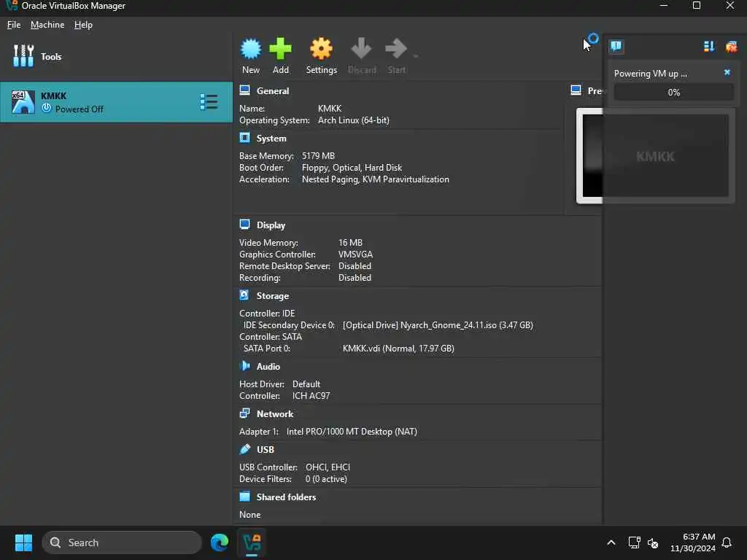Click the Graphics Controller value VMSVGA
The image size is (747, 560).
355,254
